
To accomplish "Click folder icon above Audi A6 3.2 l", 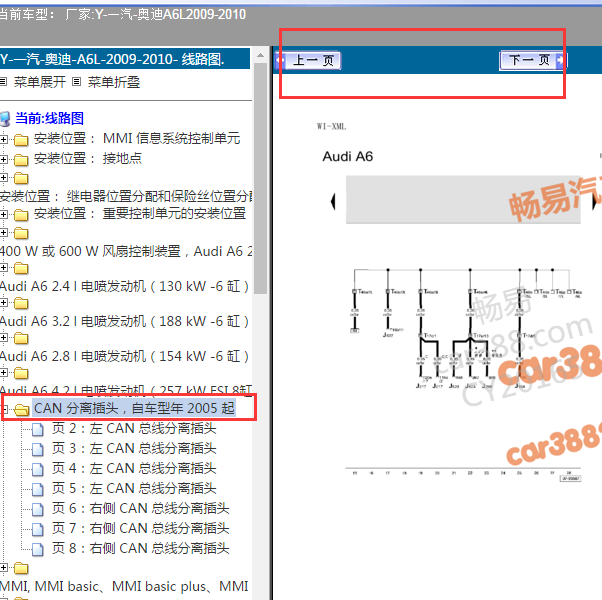I will (x=21, y=303).
